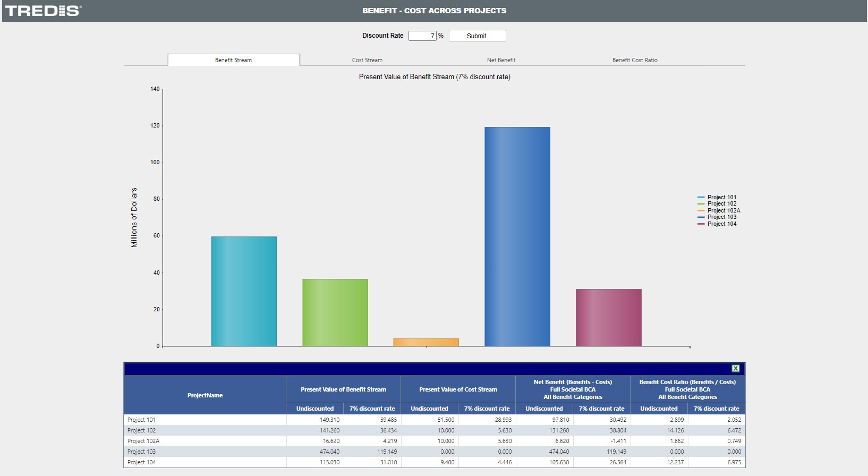Image resolution: width=868 pixels, height=476 pixels.
Task: Click the green Project 102 bar
Action: [x=335, y=312]
